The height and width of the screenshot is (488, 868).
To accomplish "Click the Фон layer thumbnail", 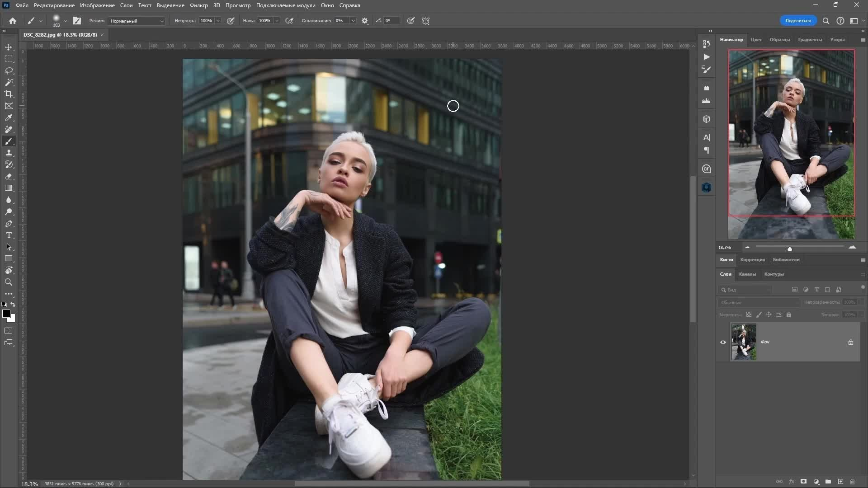I will pyautogui.click(x=745, y=342).
